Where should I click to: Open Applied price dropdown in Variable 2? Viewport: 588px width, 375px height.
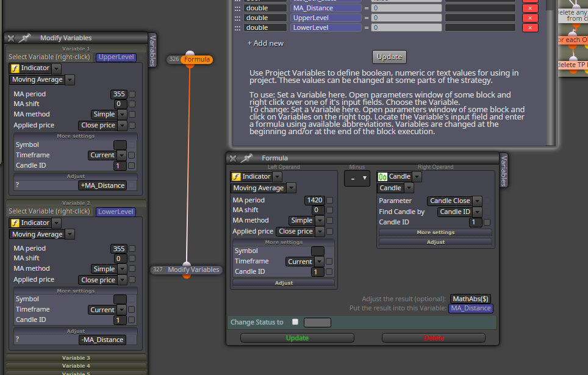tap(122, 280)
